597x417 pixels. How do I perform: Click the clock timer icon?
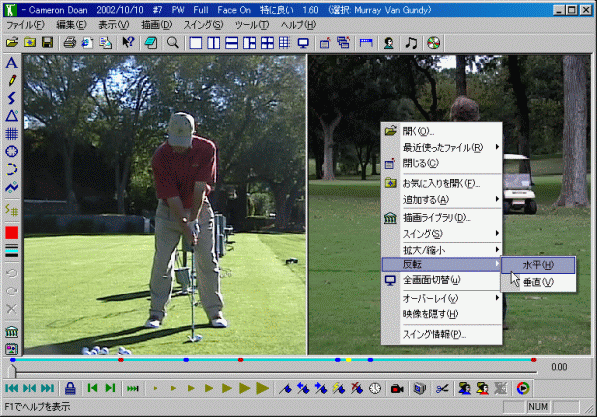[375, 388]
